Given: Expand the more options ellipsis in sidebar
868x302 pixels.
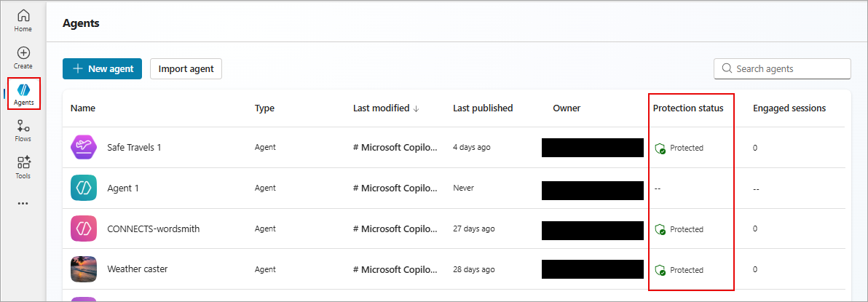Looking at the screenshot, I should click(x=23, y=203).
